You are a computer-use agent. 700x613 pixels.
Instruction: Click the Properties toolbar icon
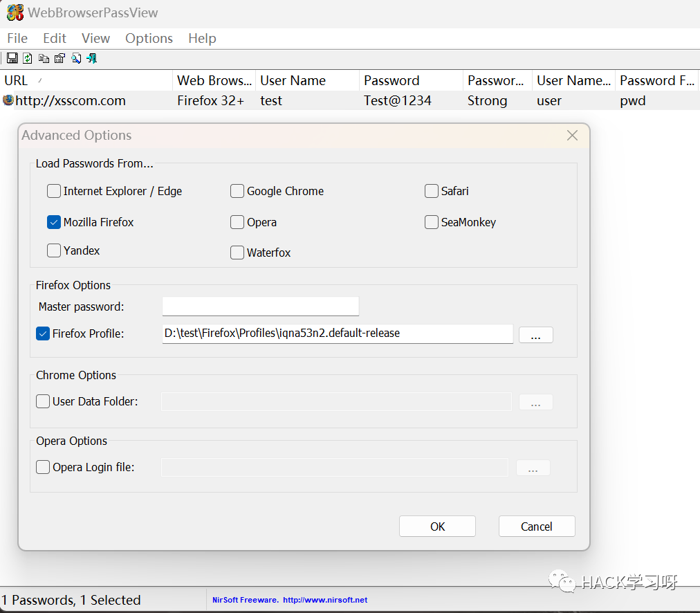pos(59,58)
